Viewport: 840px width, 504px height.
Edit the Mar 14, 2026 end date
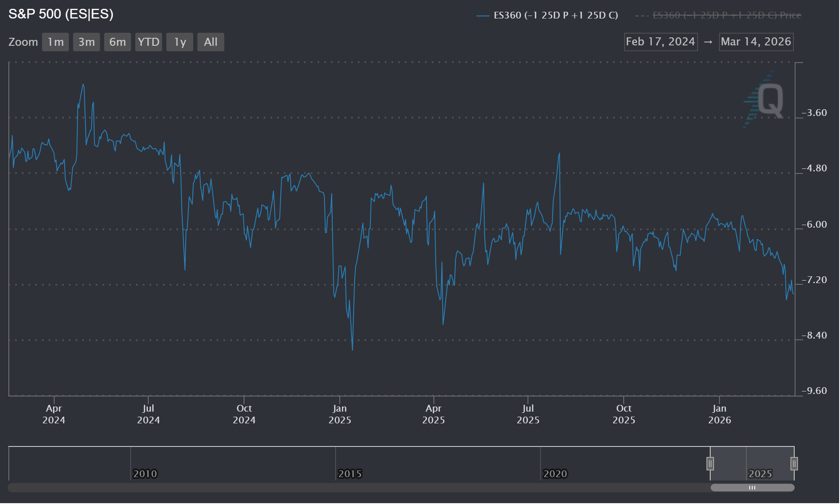point(756,42)
